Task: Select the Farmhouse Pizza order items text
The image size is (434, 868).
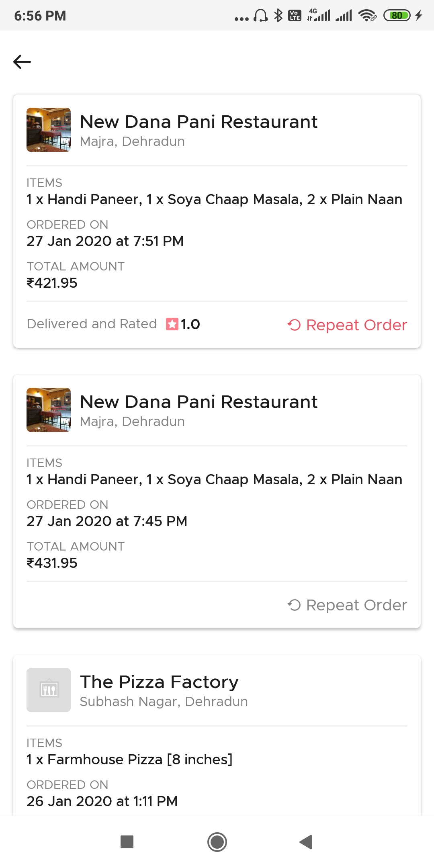Action: [x=129, y=759]
